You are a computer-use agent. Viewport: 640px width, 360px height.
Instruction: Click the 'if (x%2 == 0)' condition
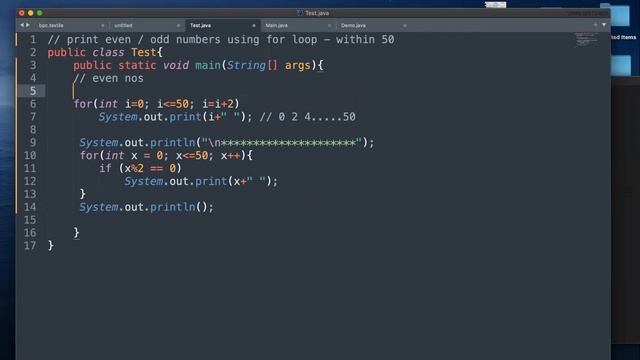(140, 168)
